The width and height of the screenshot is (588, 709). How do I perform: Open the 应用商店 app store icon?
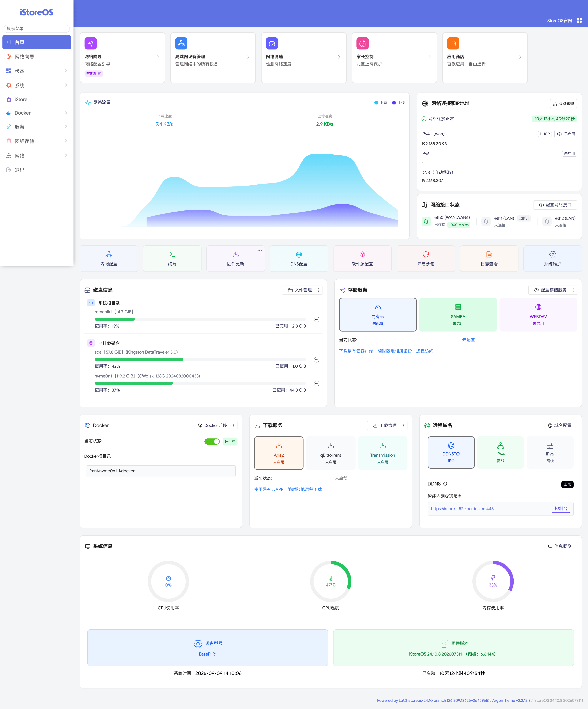pyautogui.click(x=453, y=43)
